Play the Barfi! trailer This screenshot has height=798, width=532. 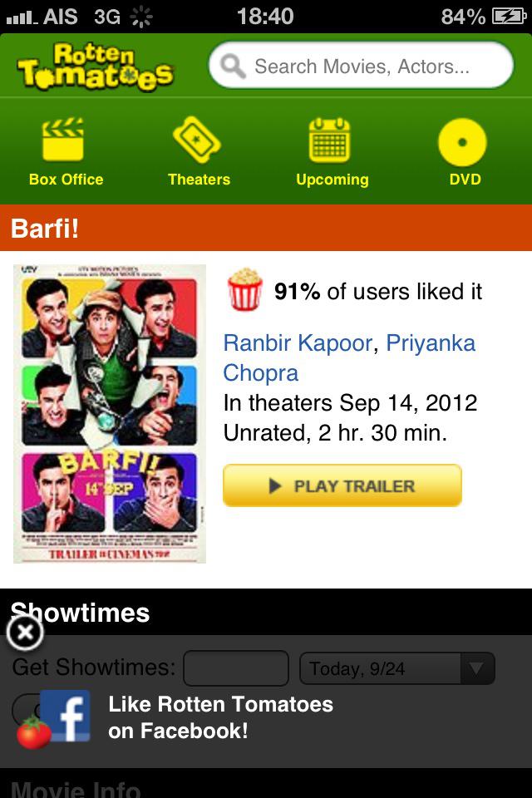pos(342,485)
